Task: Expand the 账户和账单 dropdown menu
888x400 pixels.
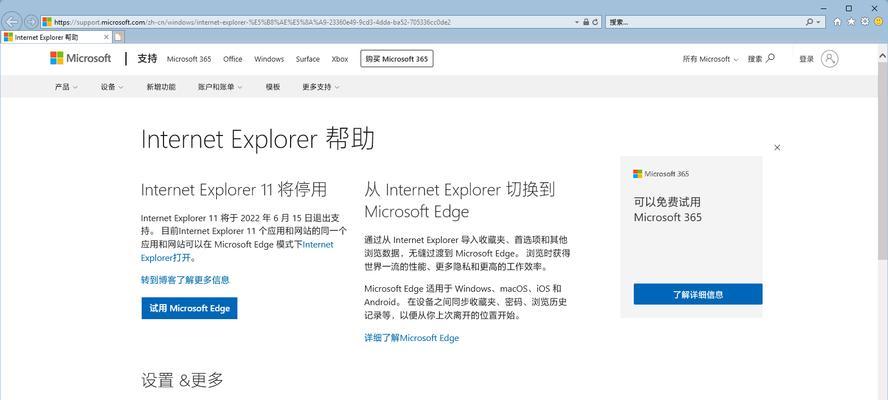Action: [220, 87]
